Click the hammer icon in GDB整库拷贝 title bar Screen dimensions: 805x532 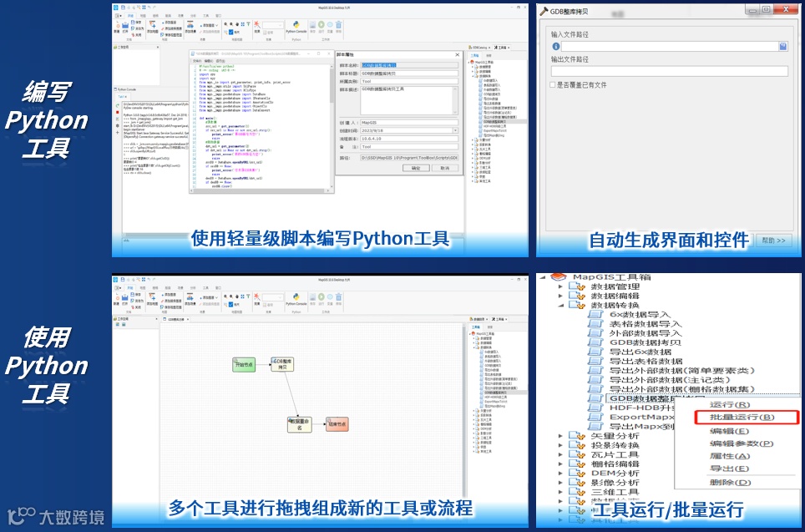[x=544, y=12]
